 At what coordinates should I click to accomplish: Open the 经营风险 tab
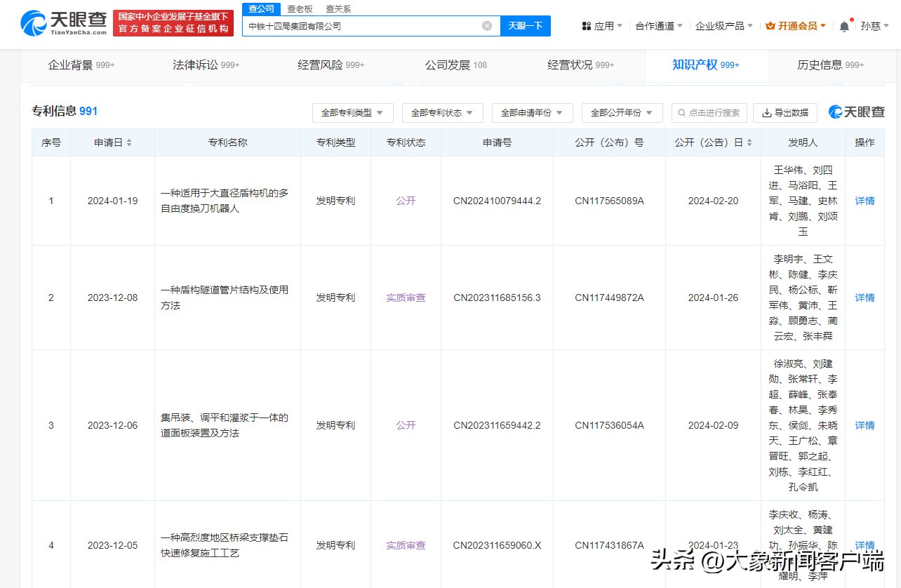pyautogui.click(x=331, y=65)
